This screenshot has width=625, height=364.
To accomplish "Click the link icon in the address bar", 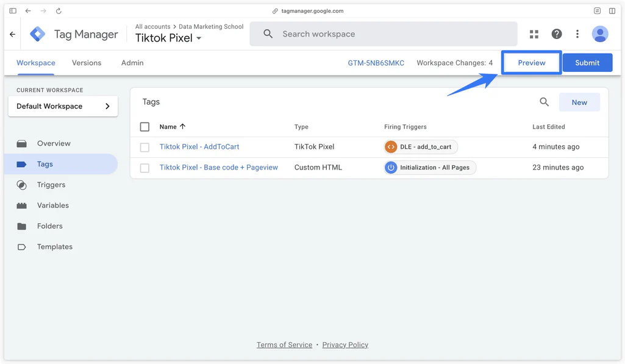I will tap(275, 11).
